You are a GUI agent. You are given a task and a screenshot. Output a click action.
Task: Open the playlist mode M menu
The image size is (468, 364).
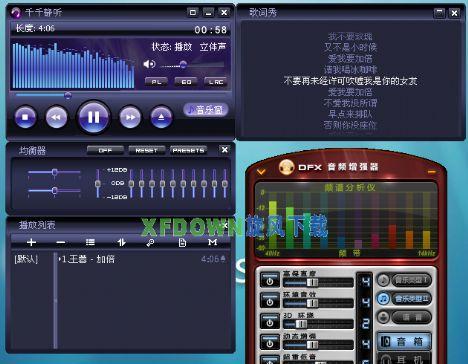[212, 242]
